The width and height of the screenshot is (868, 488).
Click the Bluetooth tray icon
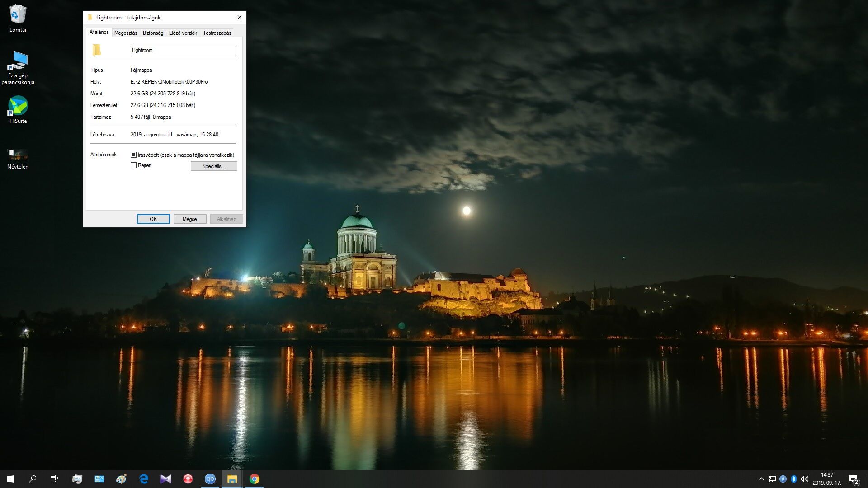[793, 479]
